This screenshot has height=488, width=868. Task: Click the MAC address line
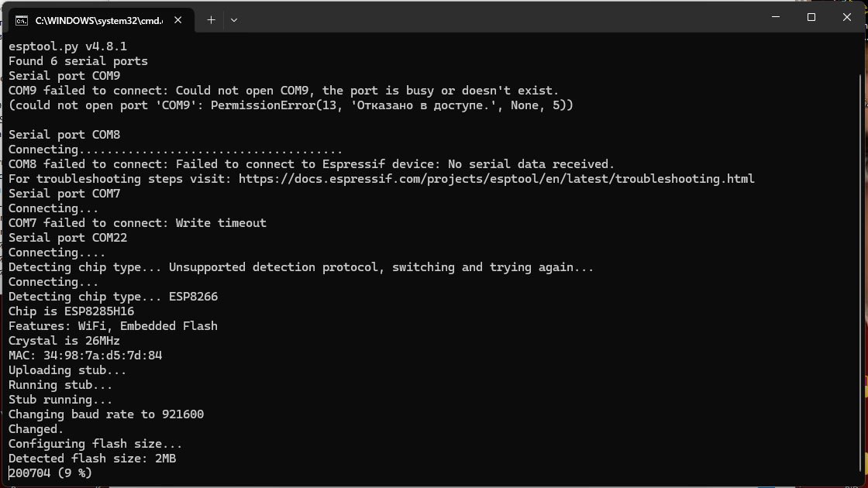pyautogui.click(x=85, y=356)
